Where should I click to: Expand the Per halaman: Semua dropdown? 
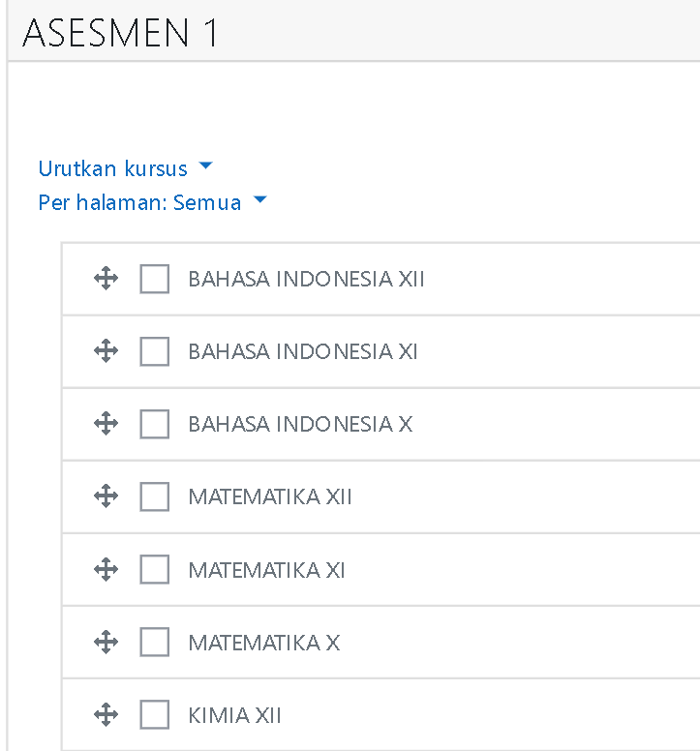[x=152, y=202]
